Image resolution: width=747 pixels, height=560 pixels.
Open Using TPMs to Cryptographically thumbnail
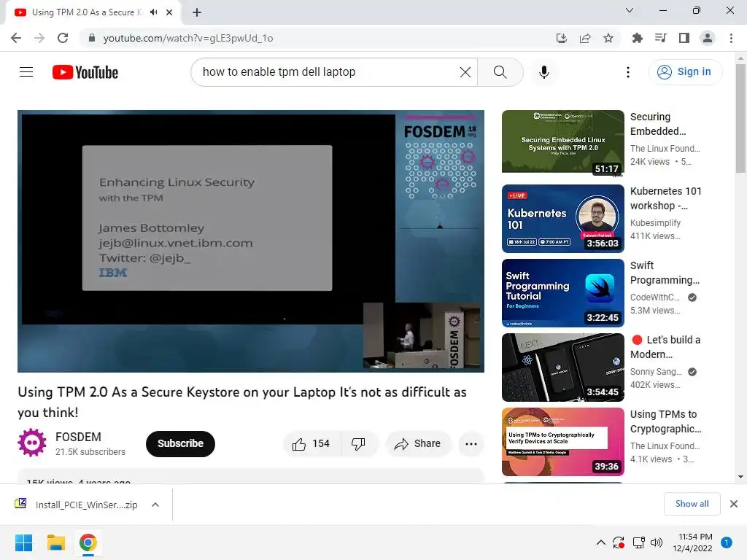coord(562,441)
